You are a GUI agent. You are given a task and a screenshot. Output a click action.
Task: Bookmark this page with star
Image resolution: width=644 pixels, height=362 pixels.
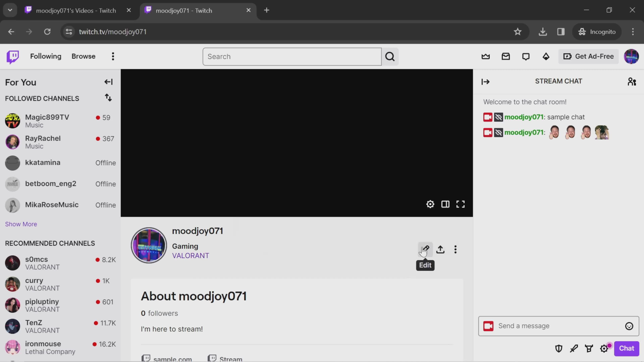pos(518,32)
